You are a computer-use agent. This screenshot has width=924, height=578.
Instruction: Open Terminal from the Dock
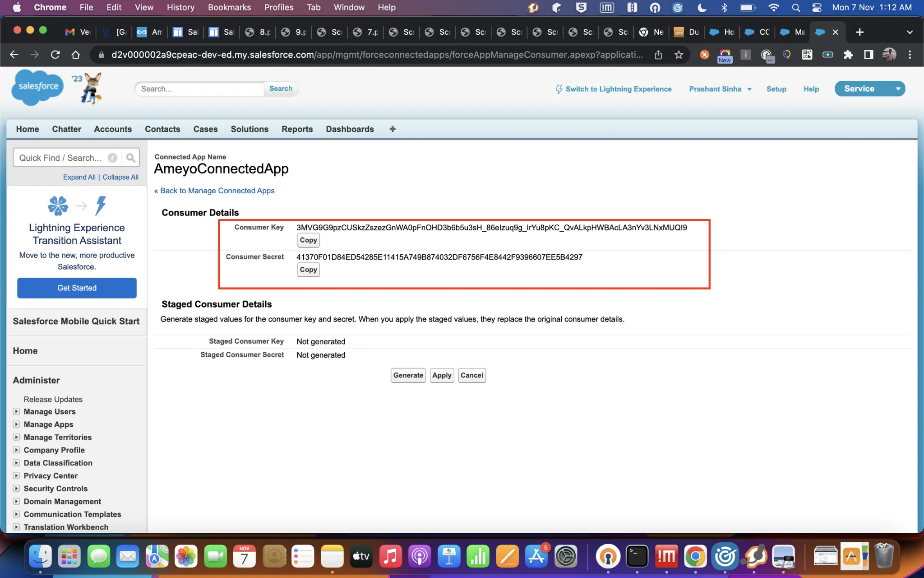637,556
